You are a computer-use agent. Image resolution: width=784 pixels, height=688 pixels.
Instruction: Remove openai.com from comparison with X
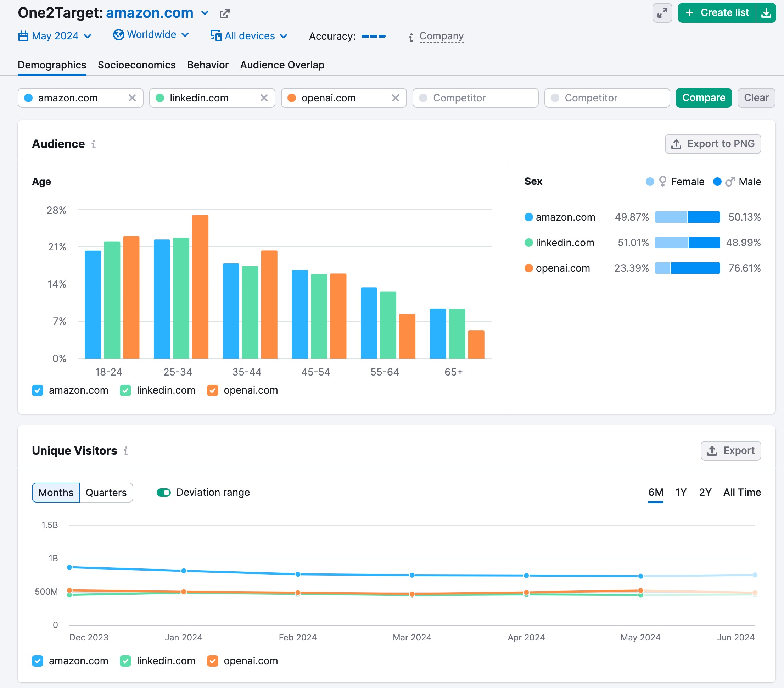(x=396, y=98)
